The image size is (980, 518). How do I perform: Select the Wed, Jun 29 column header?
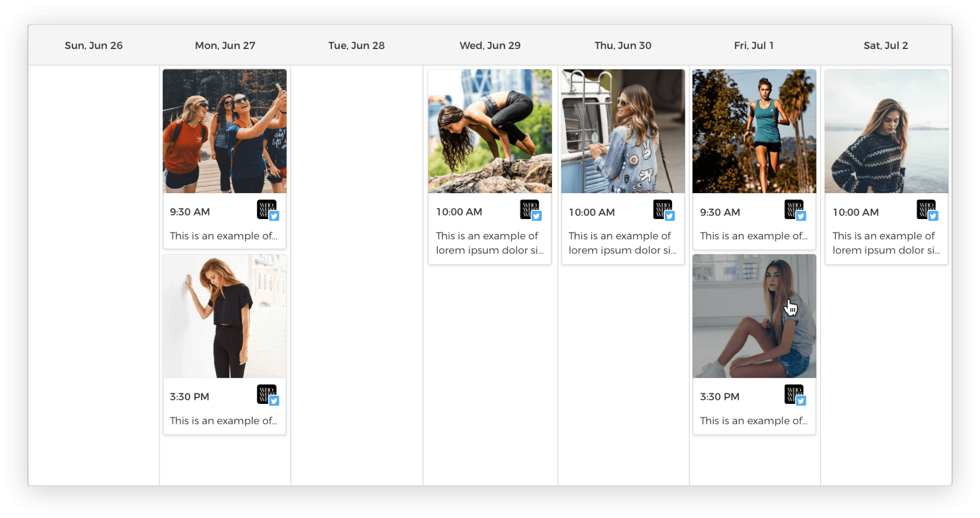point(490,45)
